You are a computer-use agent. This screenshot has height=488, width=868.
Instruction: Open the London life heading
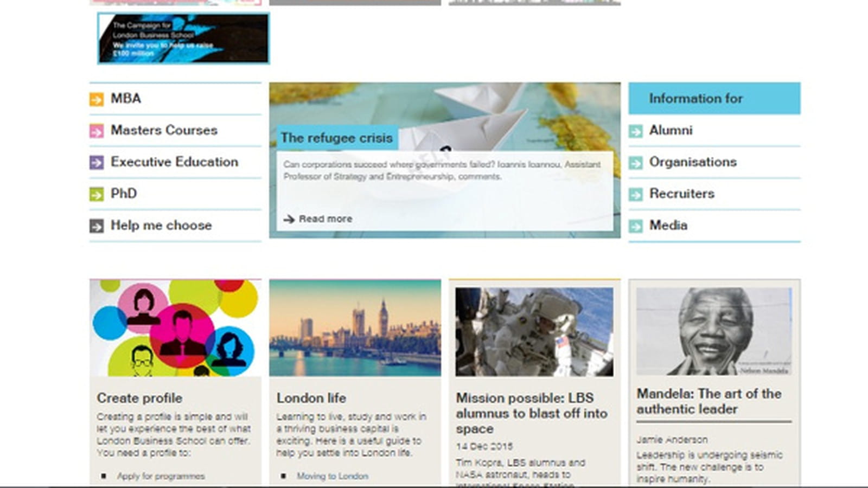[x=311, y=398]
